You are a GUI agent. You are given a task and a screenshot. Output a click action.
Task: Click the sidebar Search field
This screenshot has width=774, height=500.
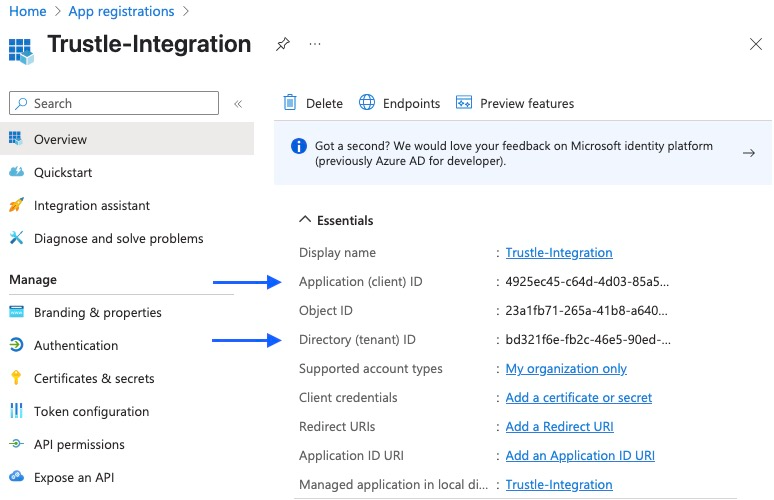pyautogui.click(x=114, y=103)
